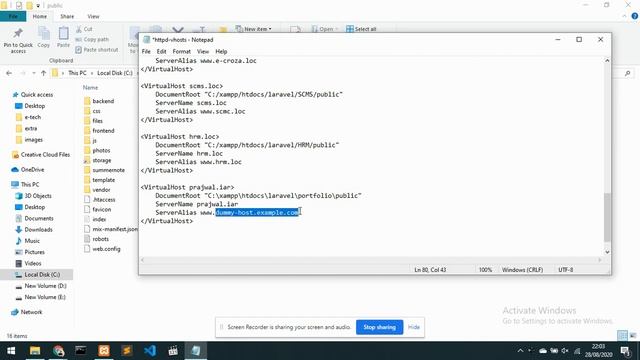The height and width of the screenshot is (360, 640).
Task: Open Notepad's View menu
Action: [203, 51]
